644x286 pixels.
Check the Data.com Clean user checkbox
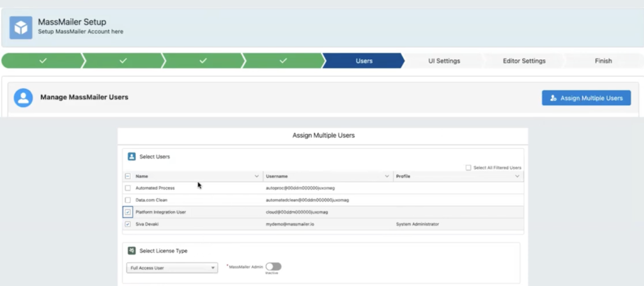(128, 200)
